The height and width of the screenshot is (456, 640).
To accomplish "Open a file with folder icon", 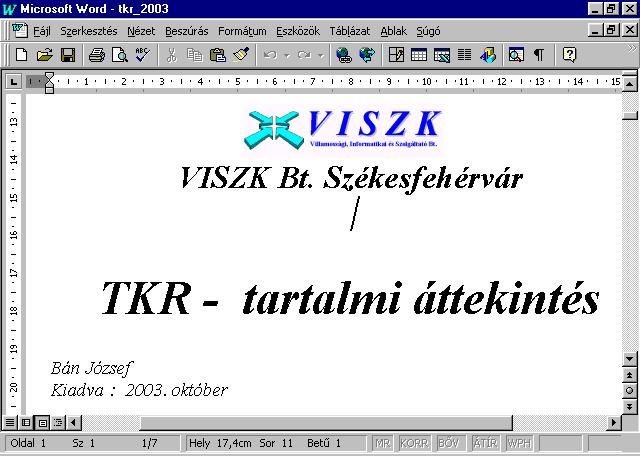I will [x=44, y=54].
